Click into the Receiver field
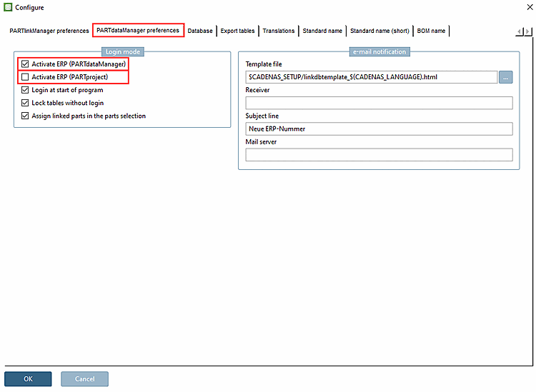This screenshot has width=536, height=392. point(379,103)
